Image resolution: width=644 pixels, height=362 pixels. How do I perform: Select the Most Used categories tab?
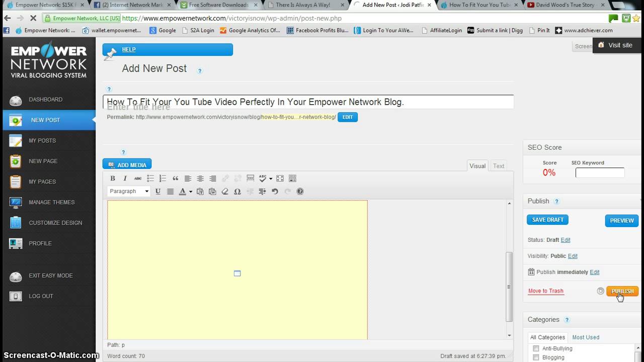[x=586, y=337]
